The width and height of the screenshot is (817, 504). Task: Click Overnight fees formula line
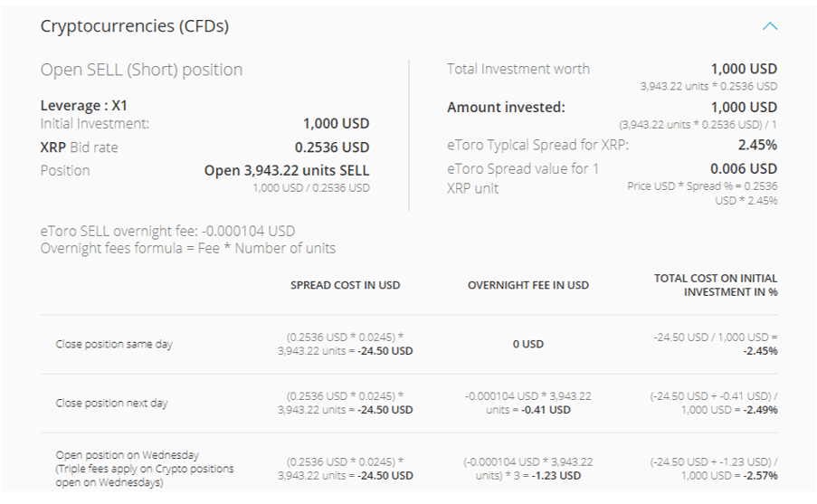(x=187, y=248)
